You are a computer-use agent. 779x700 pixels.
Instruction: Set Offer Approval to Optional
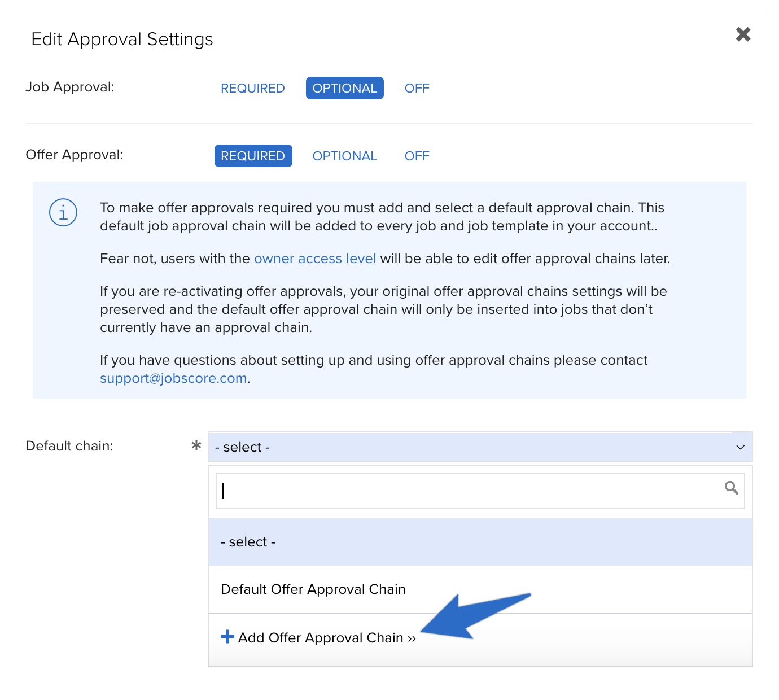click(x=345, y=156)
